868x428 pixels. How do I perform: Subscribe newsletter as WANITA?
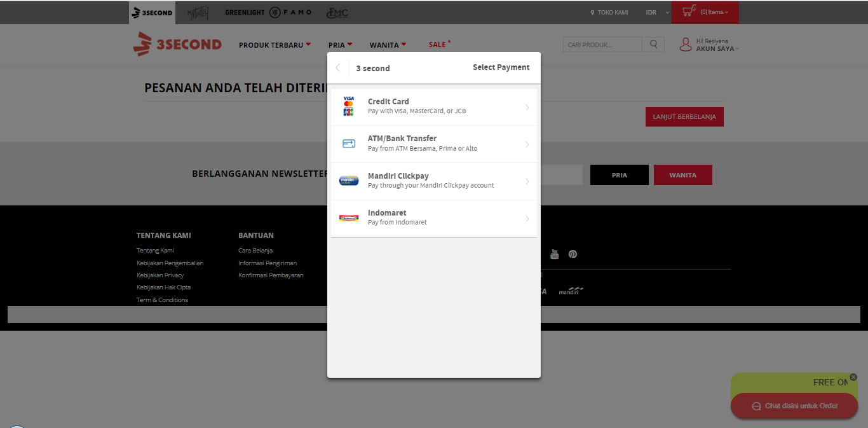click(x=682, y=175)
